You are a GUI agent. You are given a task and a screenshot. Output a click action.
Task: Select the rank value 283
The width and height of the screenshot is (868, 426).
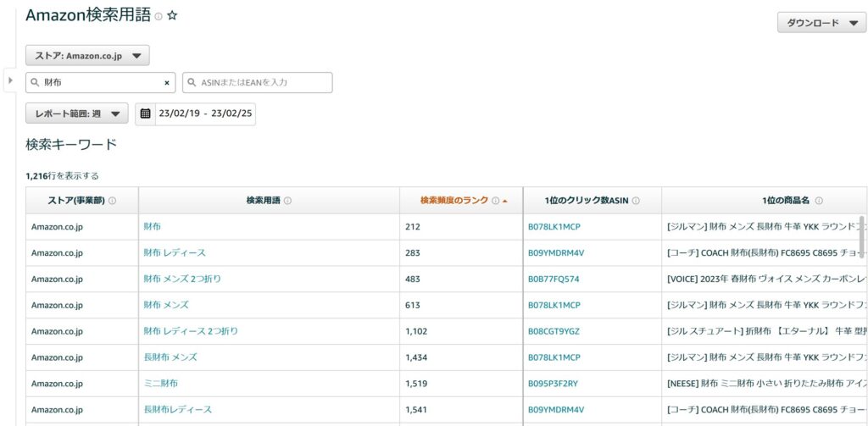tap(413, 253)
